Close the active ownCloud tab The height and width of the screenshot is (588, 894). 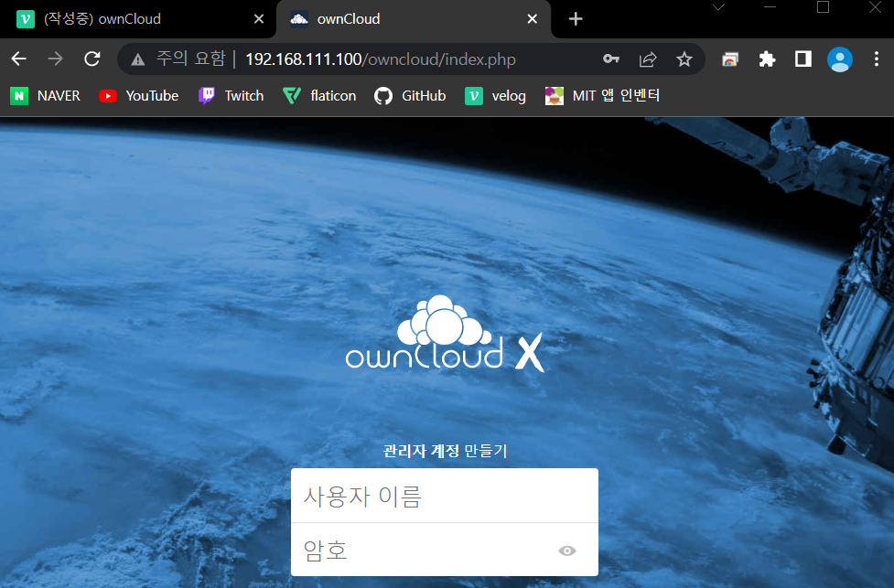tap(532, 19)
